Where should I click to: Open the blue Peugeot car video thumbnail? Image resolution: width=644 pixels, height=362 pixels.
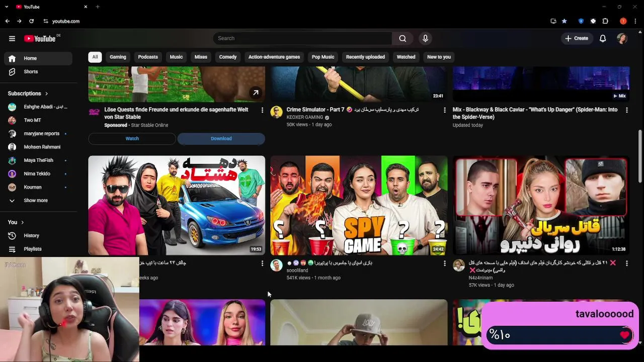pyautogui.click(x=177, y=205)
